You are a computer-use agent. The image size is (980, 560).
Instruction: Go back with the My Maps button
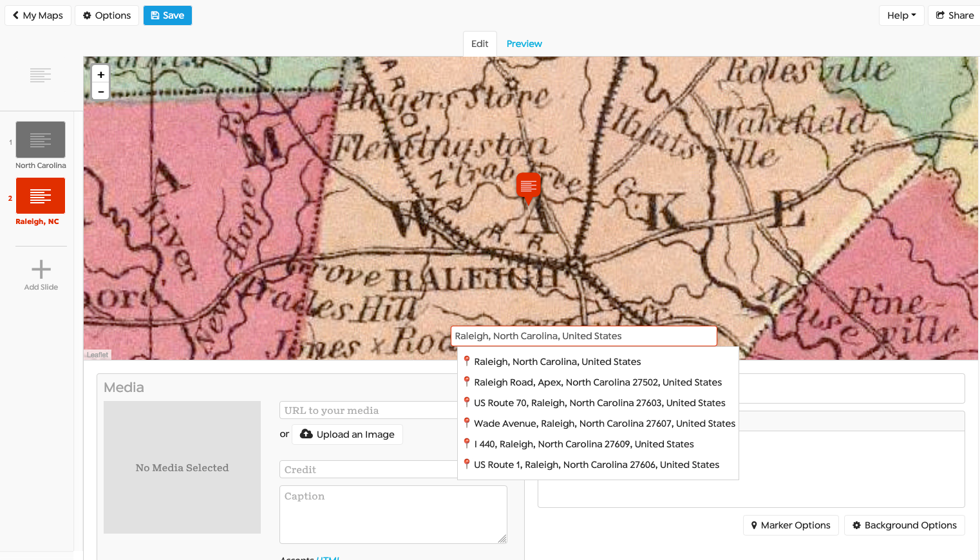click(x=37, y=15)
